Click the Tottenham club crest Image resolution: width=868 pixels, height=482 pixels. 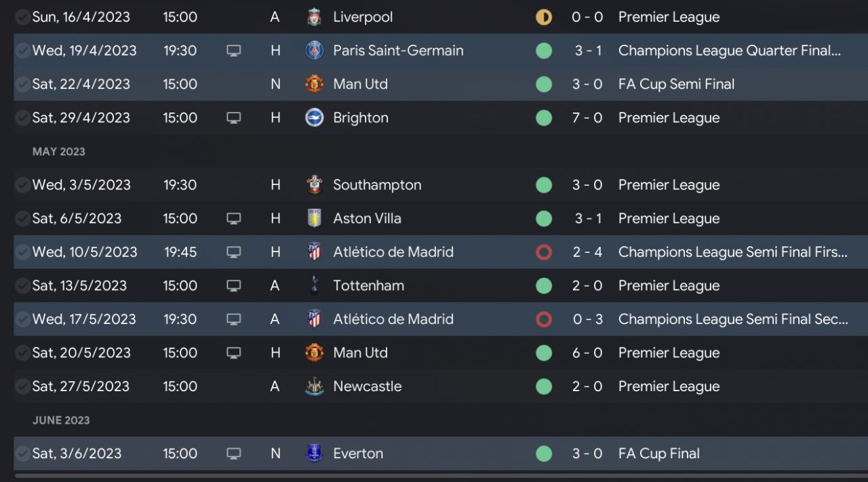[x=314, y=285]
